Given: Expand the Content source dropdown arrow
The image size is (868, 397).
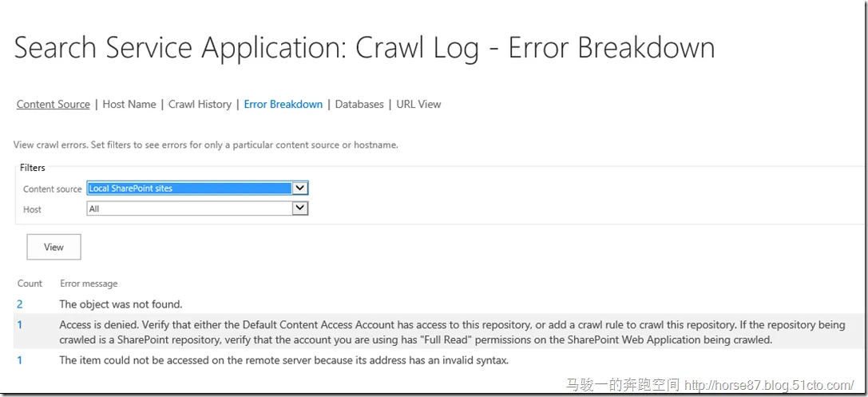Looking at the screenshot, I should click(x=299, y=189).
